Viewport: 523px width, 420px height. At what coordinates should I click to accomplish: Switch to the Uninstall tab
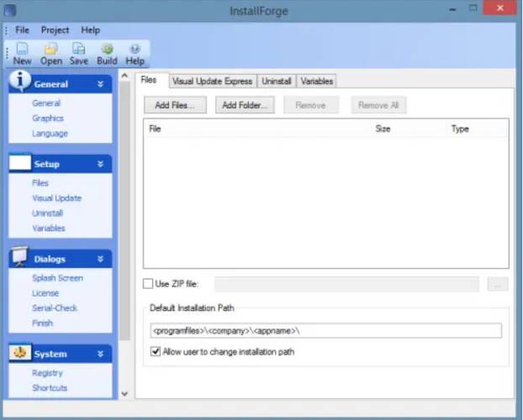277,81
